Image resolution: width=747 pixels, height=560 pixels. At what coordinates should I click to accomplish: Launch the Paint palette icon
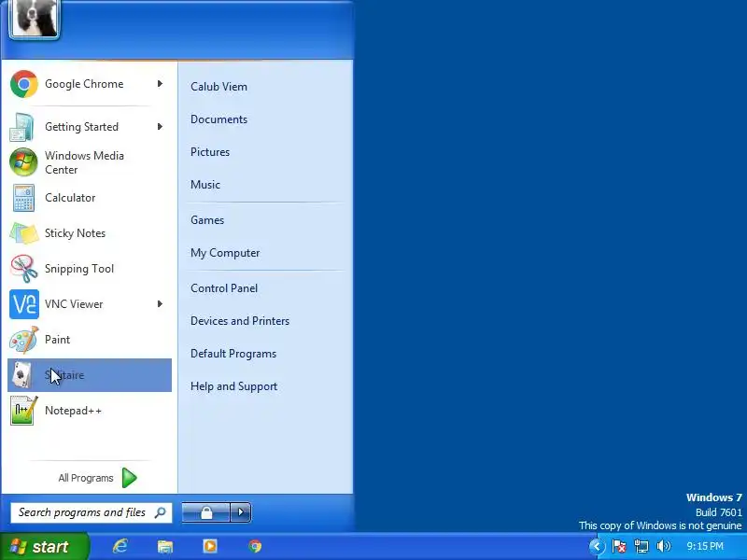pos(24,340)
